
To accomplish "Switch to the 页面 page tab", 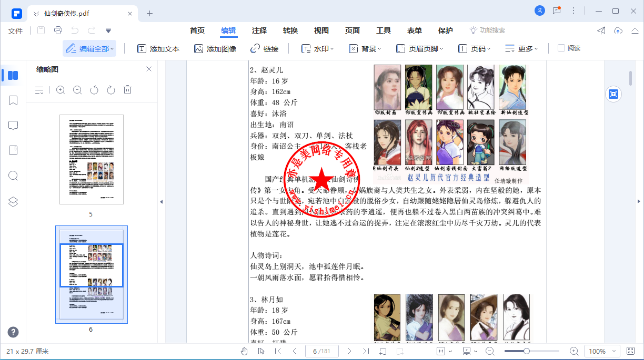I will pyautogui.click(x=353, y=30).
